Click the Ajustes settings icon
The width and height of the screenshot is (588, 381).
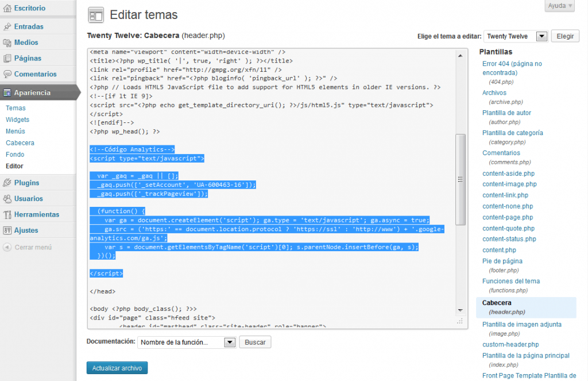coord(7,230)
